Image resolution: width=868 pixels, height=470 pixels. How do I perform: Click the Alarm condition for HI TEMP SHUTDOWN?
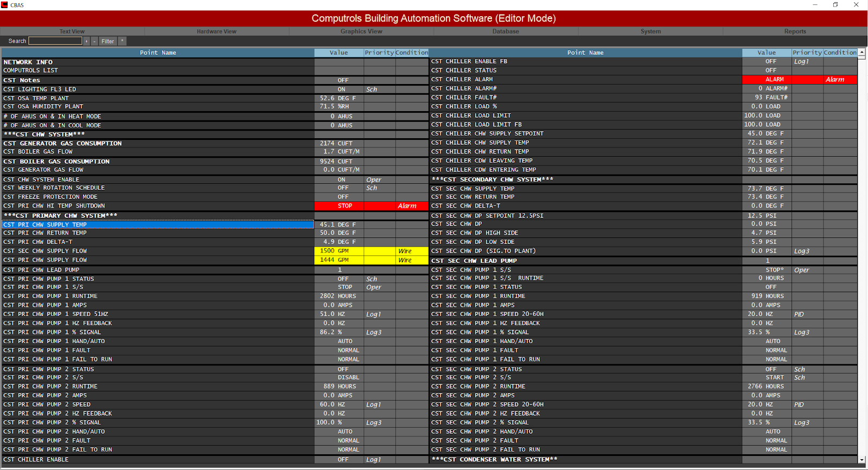point(412,206)
